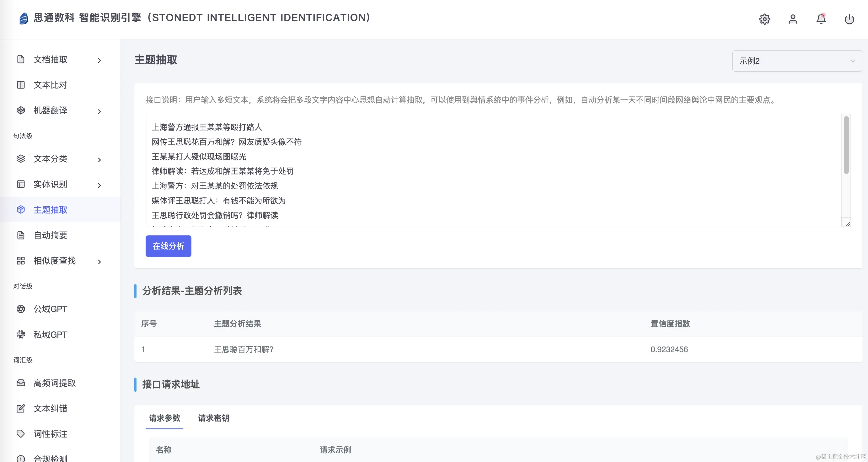The width and height of the screenshot is (868, 462).
Task: Open the notifications bell icon
Action: (x=821, y=19)
